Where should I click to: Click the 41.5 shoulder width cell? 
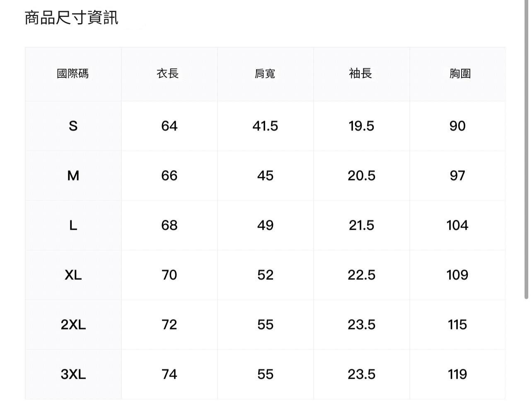click(x=265, y=126)
